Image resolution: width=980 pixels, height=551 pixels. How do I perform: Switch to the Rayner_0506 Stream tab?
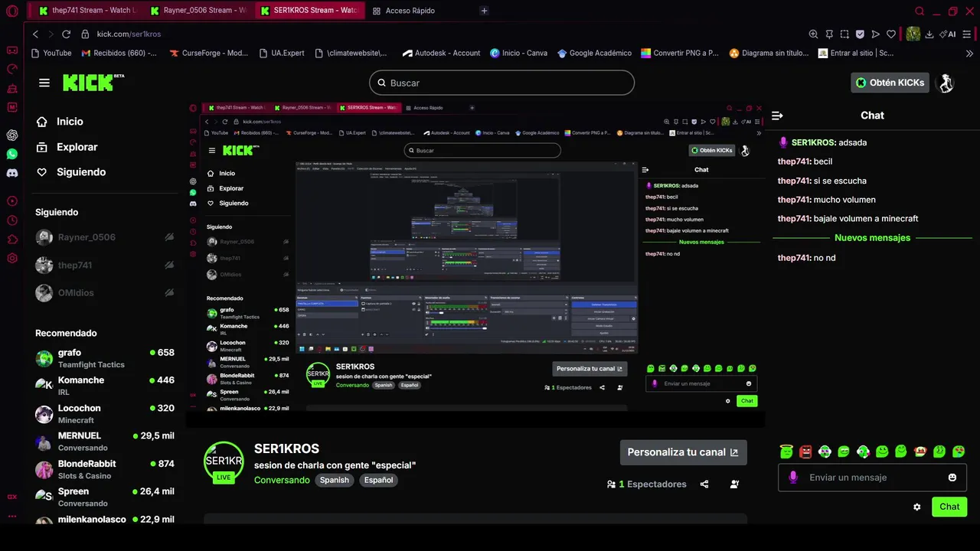coord(198,11)
